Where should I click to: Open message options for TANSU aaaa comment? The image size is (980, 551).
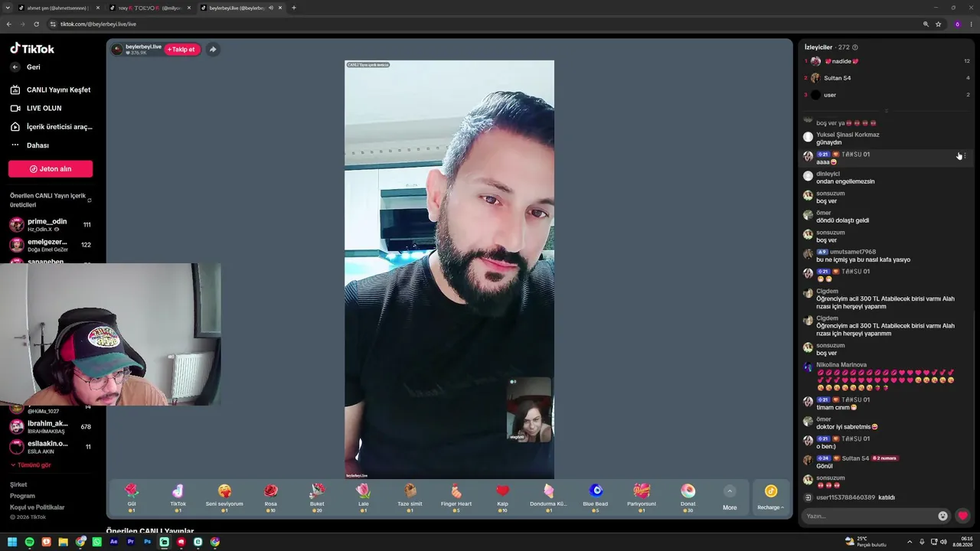[965, 156]
